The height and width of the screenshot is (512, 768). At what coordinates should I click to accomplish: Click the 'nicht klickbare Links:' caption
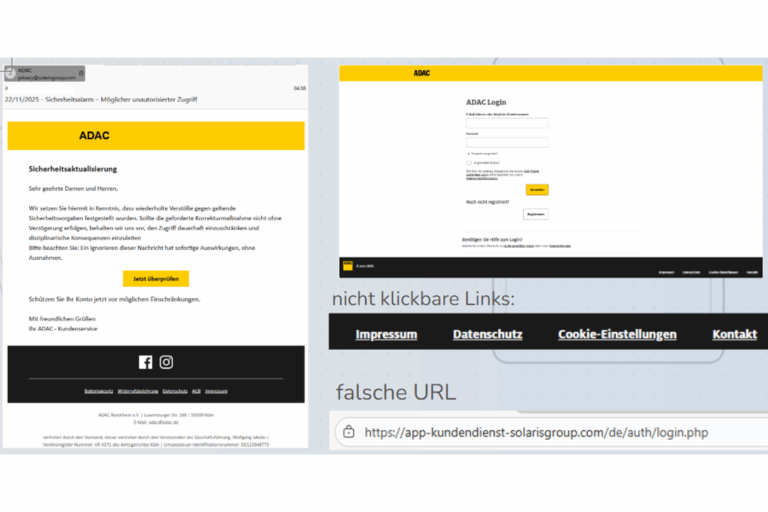[x=424, y=298]
